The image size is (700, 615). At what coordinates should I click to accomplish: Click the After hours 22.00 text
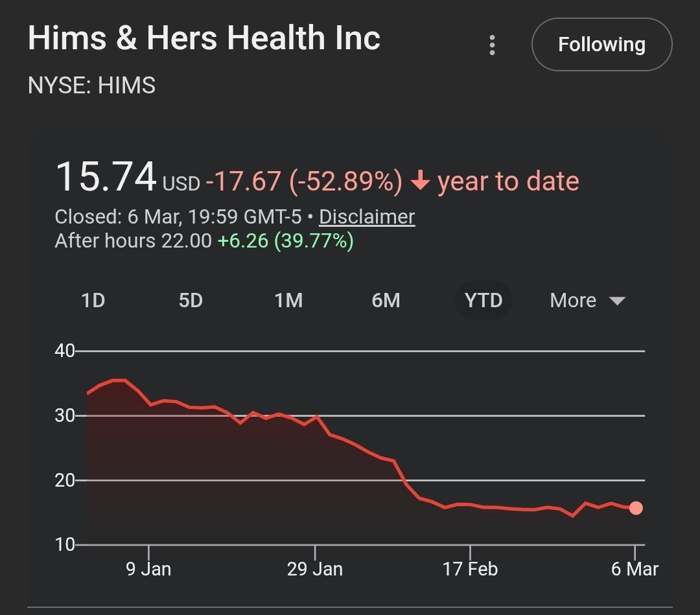133,241
